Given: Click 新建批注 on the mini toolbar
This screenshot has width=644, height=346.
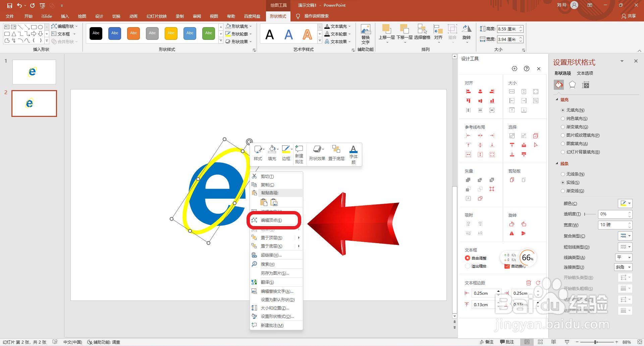Looking at the screenshot, I should (x=299, y=154).
